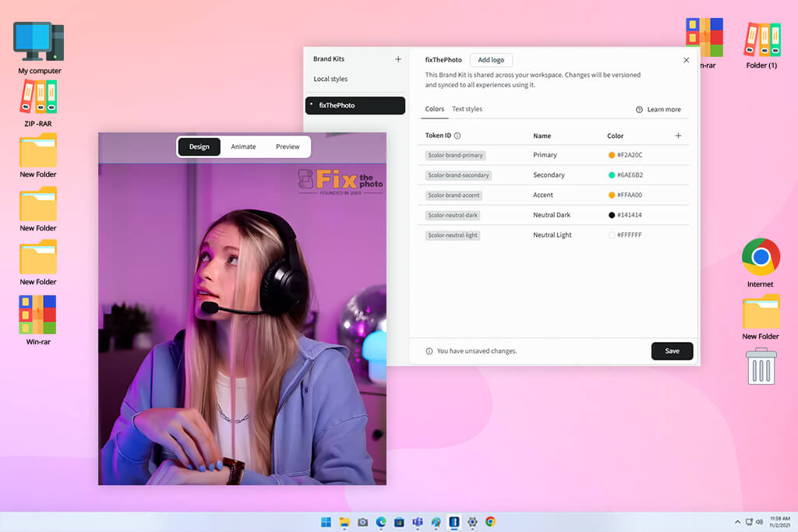The image size is (798, 532).
Task: Click the volume icon in system tray
Action: coord(759,522)
